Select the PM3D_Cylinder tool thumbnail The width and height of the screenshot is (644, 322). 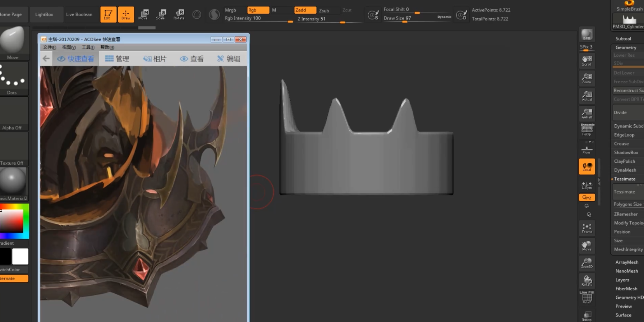628,22
